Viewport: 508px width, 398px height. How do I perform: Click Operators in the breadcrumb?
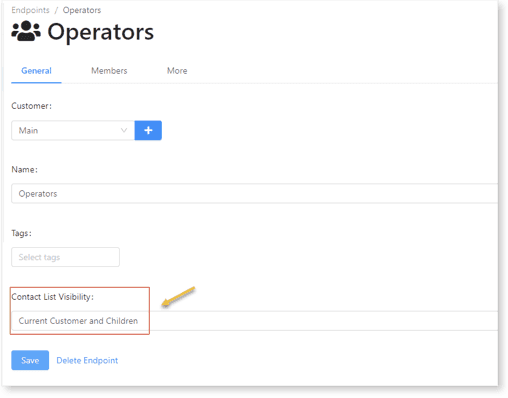pos(82,10)
